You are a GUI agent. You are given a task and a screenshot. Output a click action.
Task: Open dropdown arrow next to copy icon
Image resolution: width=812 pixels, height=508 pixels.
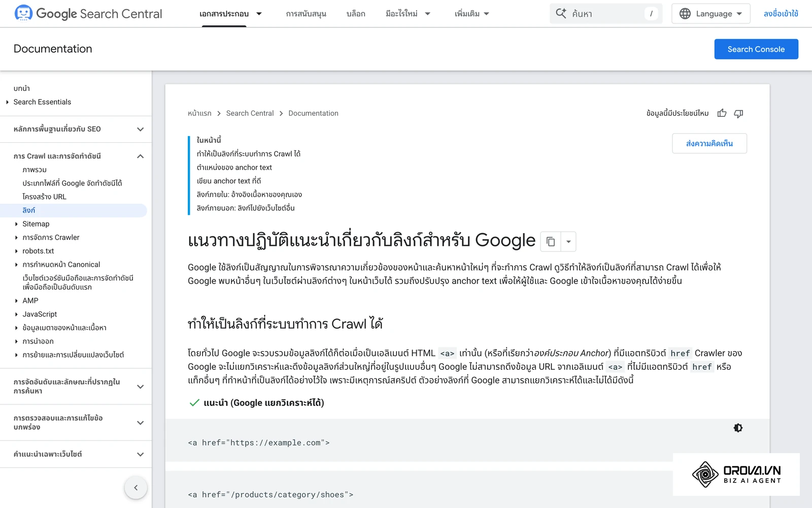coord(568,241)
